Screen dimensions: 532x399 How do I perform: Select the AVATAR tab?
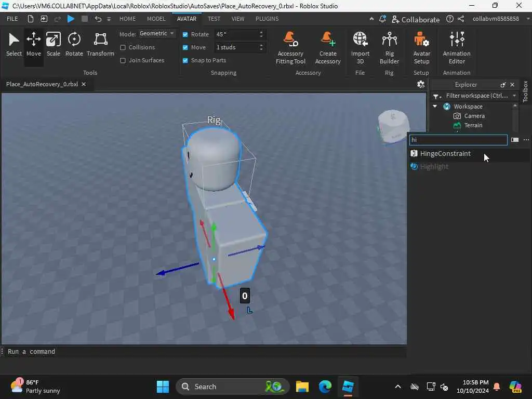click(187, 19)
